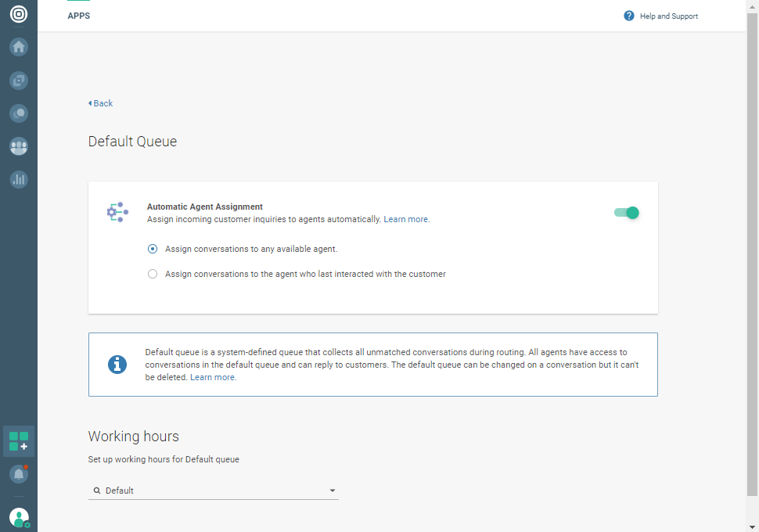
Task: Open the user profile avatar icon
Action: tap(19, 517)
